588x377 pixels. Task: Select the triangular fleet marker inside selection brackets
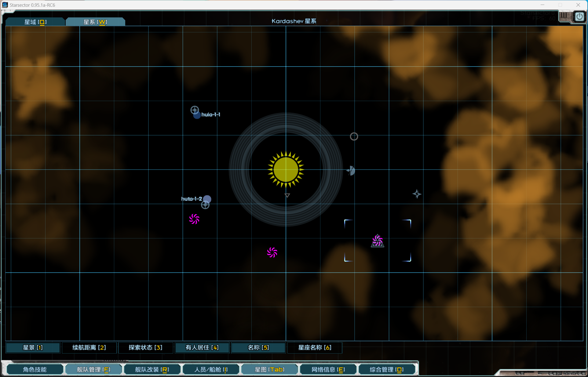tap(378, 241)
